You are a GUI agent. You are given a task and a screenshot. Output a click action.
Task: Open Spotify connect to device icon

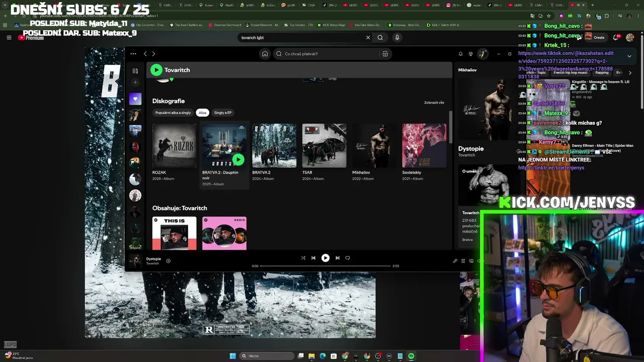click(471, 261)
